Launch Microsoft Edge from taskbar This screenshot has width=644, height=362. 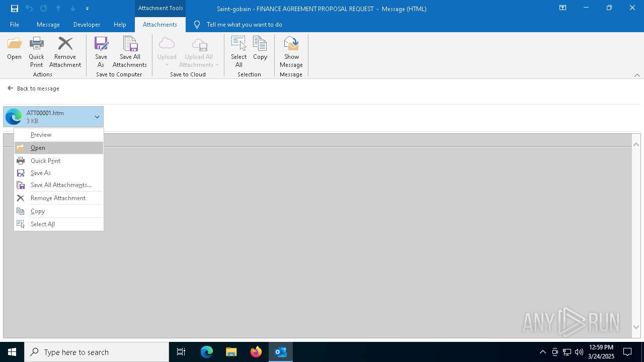(x=207, y=352)
